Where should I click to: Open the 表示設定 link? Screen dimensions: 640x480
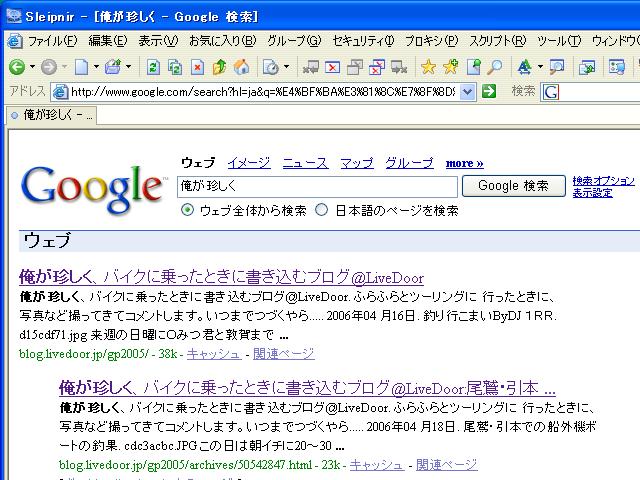(x=592, y=193)
